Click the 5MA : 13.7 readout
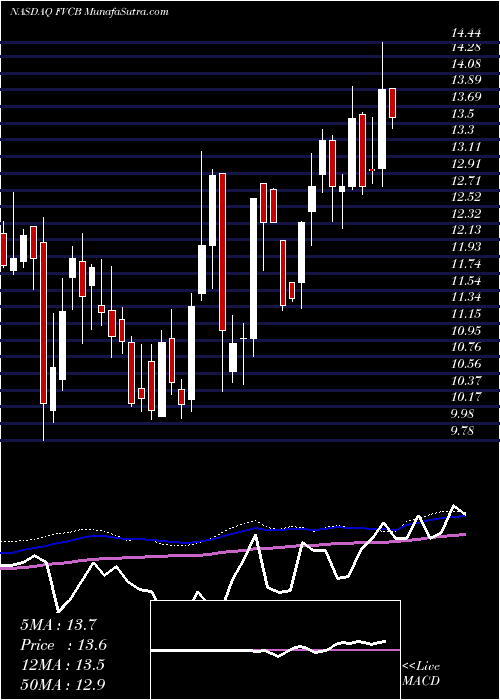Image resolution: width=500 pixels, height=700 pixels. click(58, 625)
